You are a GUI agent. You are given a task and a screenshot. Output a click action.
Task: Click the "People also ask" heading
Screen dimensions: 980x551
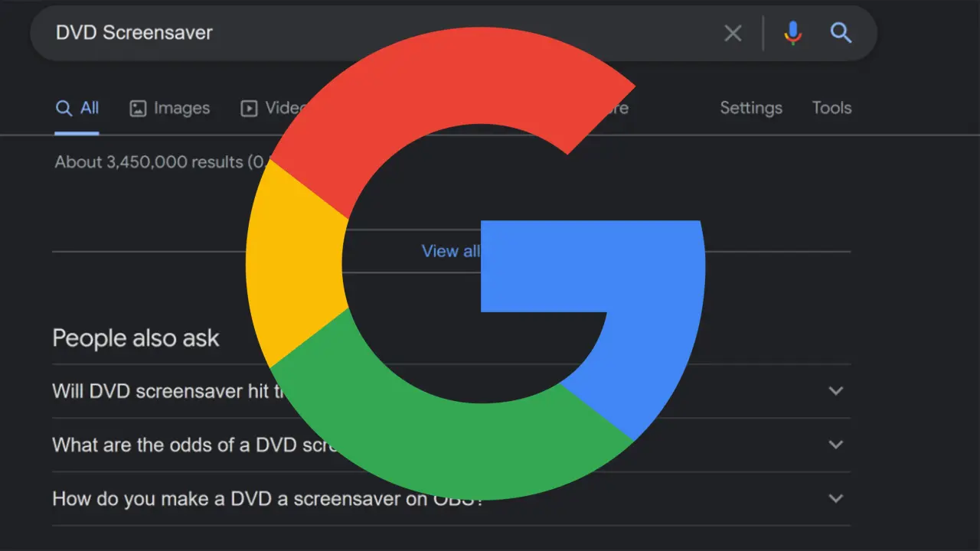pos(136,338)
